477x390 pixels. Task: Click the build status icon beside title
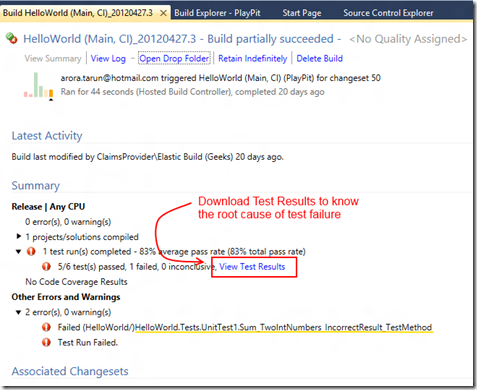[12, 39]
